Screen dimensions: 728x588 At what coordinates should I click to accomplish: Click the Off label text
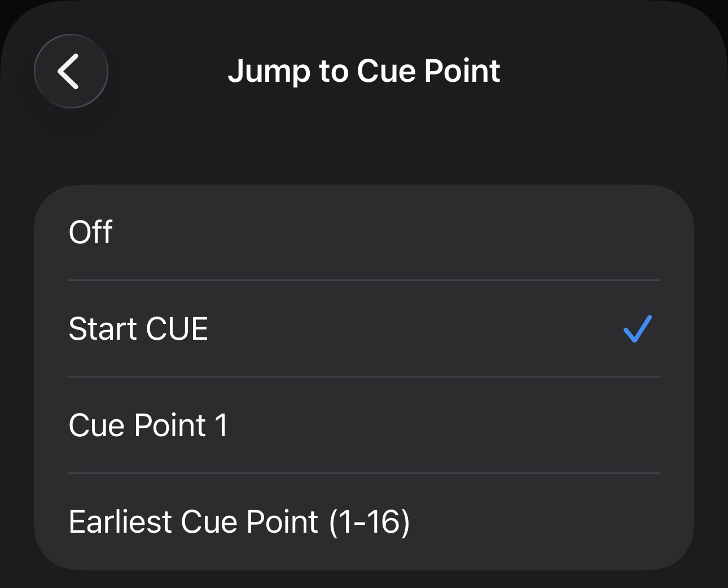(x=90, y=232)
